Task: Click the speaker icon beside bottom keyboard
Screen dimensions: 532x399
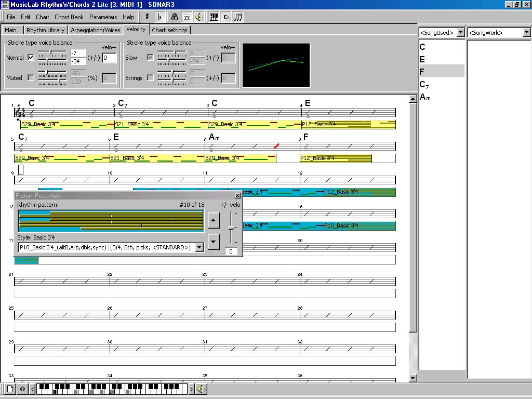Action: [x=201, y=389]
